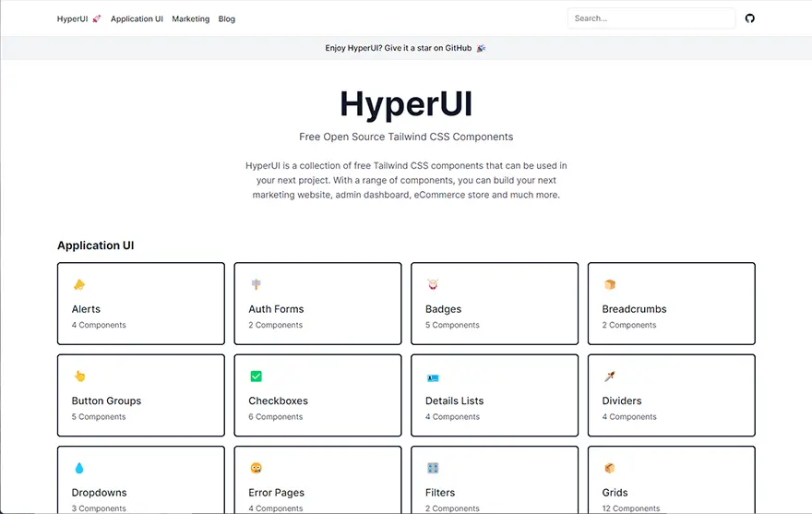812x514 pixels.
Task: Open the Grids card title
Action: click(x=615, y=492)
